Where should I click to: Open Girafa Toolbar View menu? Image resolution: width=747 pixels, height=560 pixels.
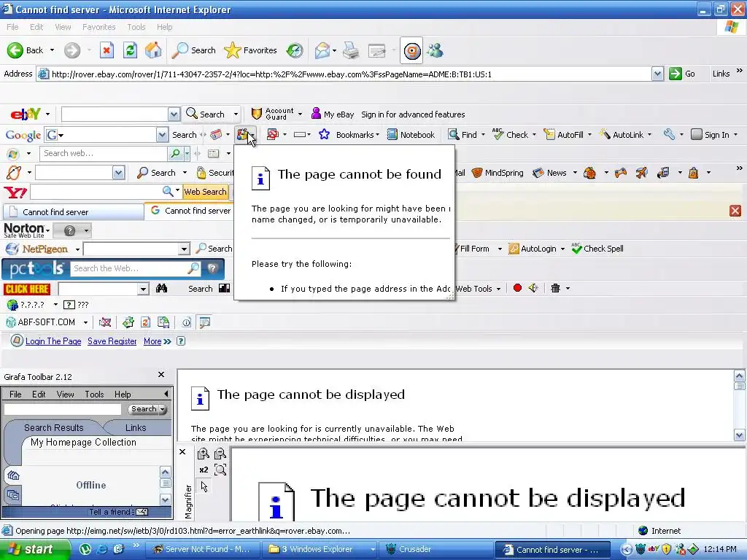(x=65, y=394)
